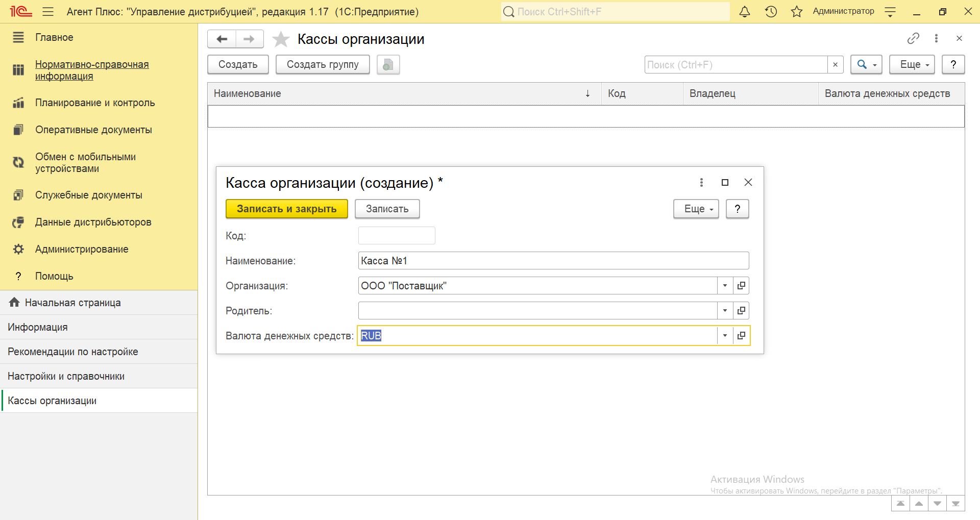Open dialog help question button
The image size is (980, 520).
[738, 209]
